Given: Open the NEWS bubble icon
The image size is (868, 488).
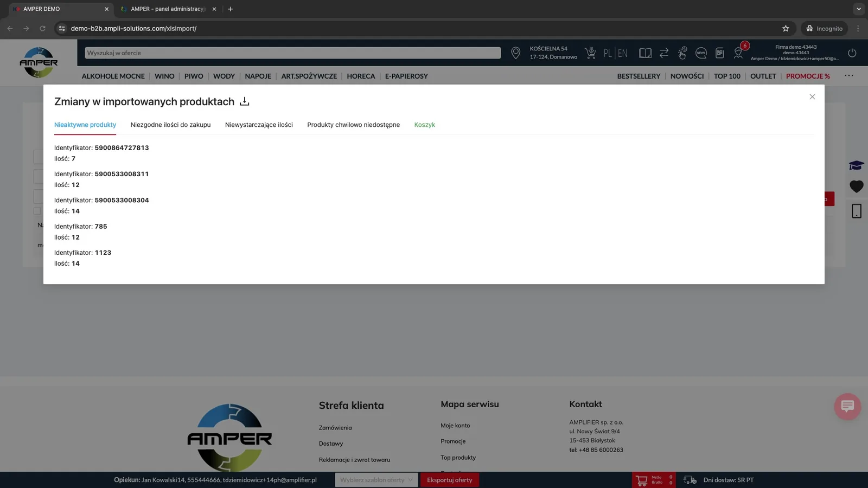Looking at the screenshot, I should tap(701, 53).
